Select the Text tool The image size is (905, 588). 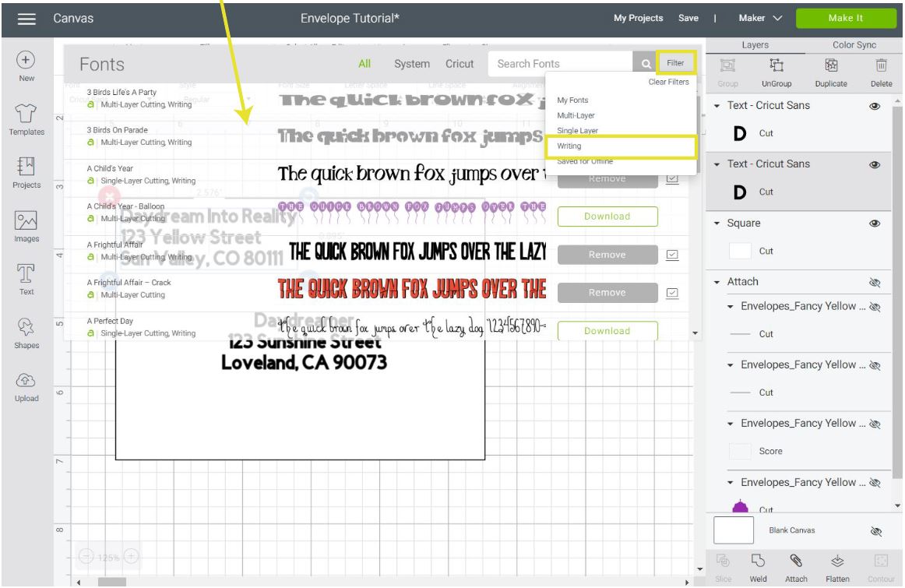coord(26,273)
